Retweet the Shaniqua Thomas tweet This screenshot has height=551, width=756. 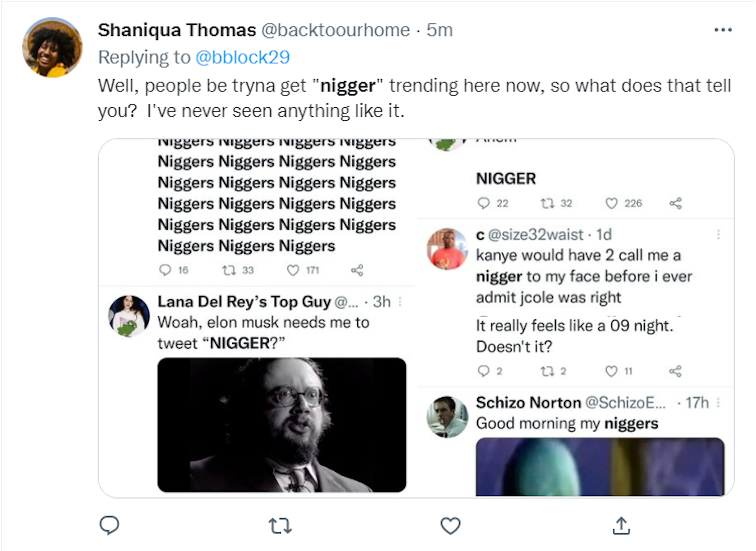280,526
